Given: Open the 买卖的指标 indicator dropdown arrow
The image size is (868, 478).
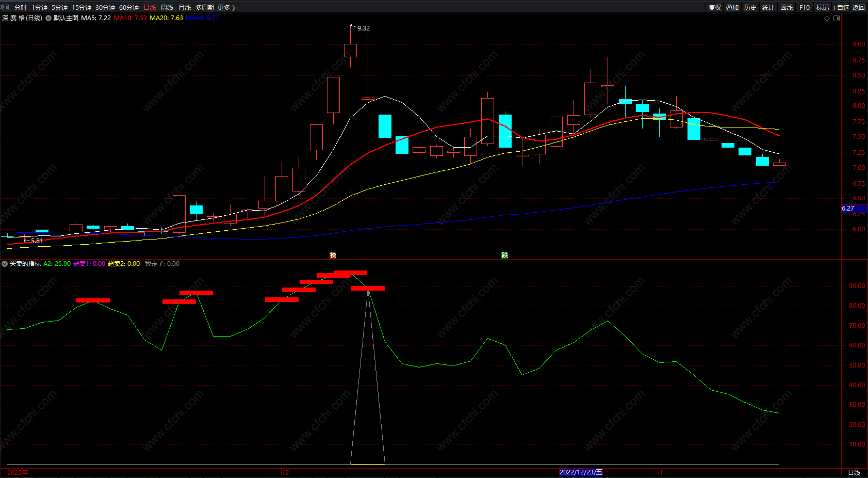Looking at the screenshot, I should click(x=5, y=264).
